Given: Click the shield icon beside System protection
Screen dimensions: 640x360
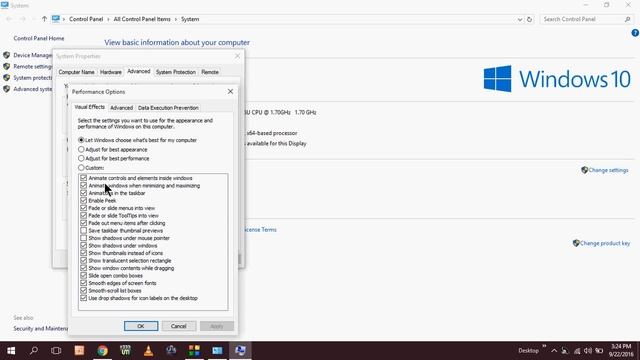Looking at the screenshot, I should (x=7, y=78).
